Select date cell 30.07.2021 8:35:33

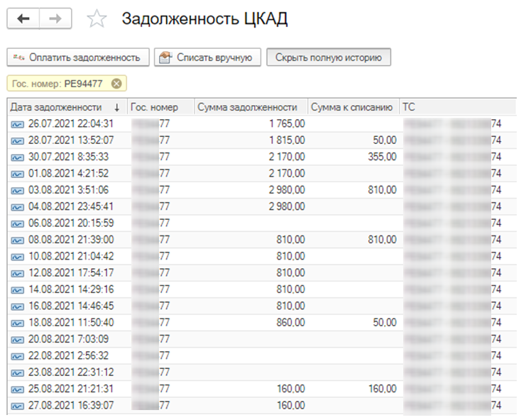pyautogui.click(x=68, y=157)
